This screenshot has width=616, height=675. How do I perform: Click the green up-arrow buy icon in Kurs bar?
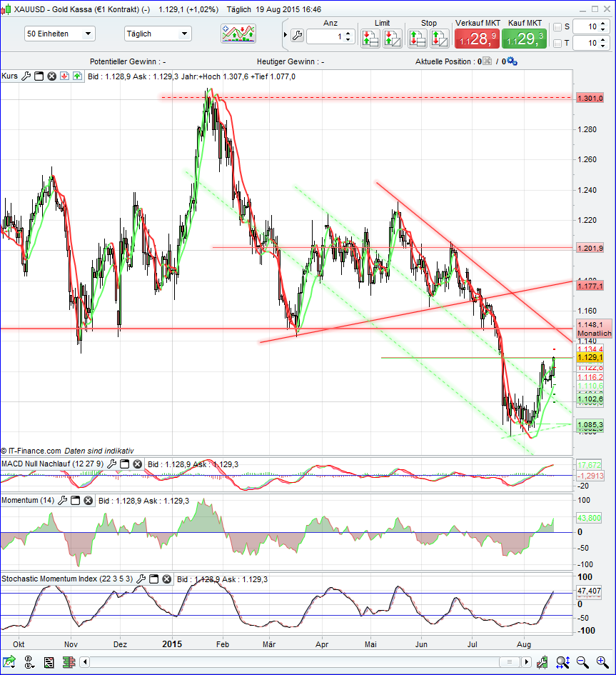(76, 76)
